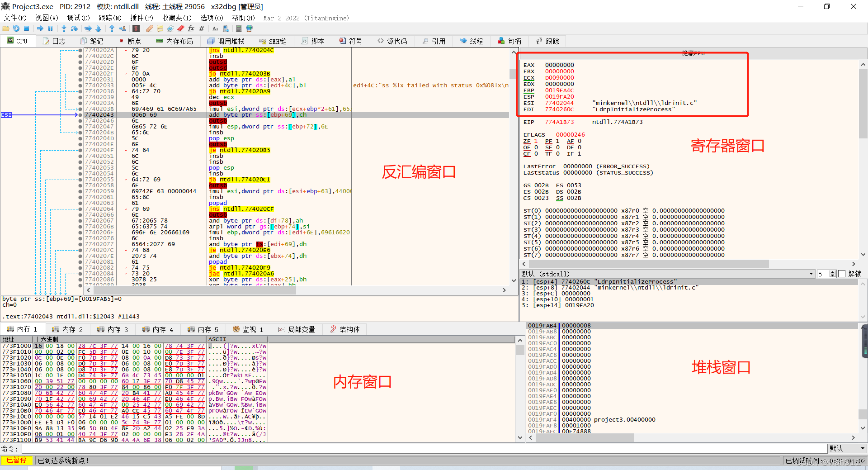
Task: Open the Bookmarks red icon
Action: (x=180, y=28)
